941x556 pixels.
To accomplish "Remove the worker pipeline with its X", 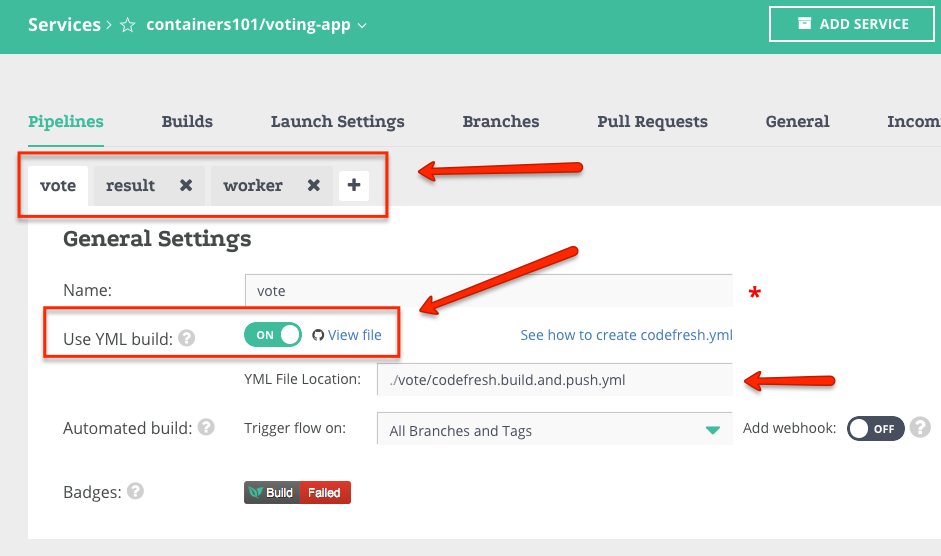I will 313,185.
